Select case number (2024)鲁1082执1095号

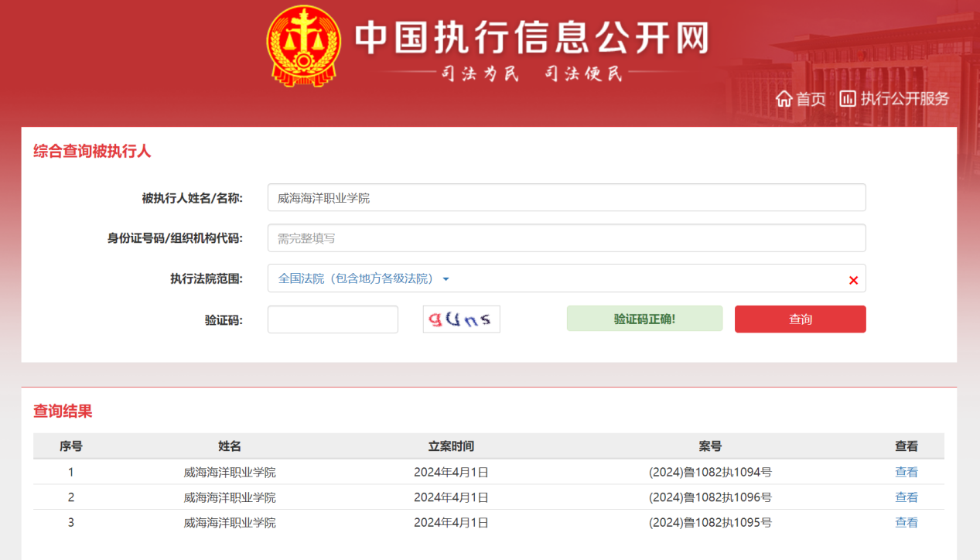710,523
